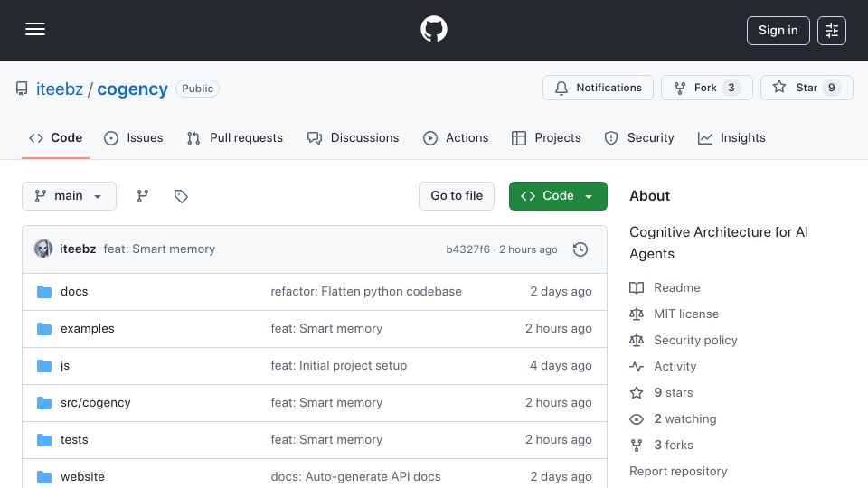Click the '4 days ago' text in js row

(x=561, y=366)
